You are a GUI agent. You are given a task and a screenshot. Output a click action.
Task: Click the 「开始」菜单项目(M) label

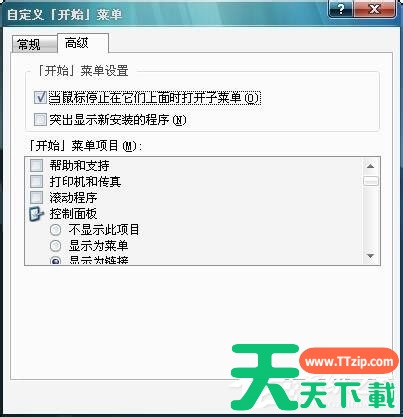pyautogui.click(x=85, y=146)
